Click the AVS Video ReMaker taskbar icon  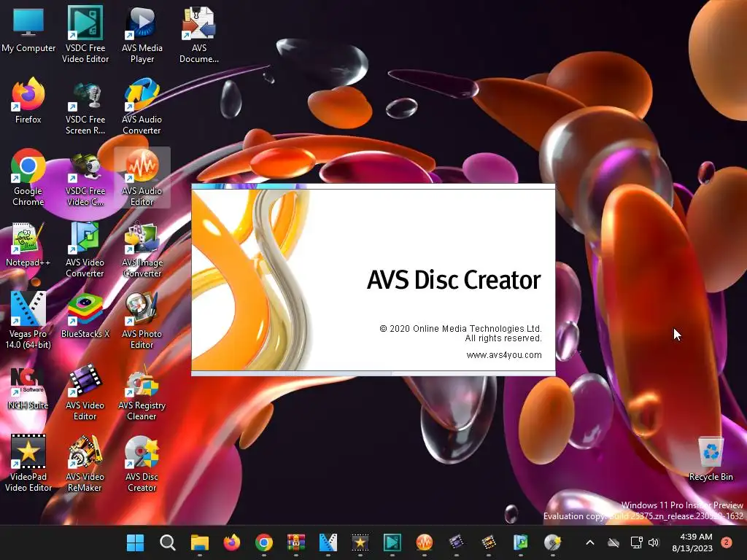489,542
